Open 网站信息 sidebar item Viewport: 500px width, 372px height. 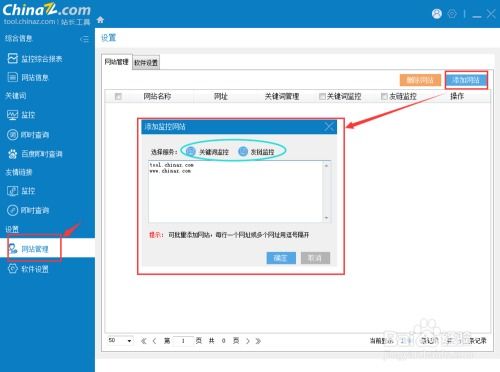click(x=28, y=78)
